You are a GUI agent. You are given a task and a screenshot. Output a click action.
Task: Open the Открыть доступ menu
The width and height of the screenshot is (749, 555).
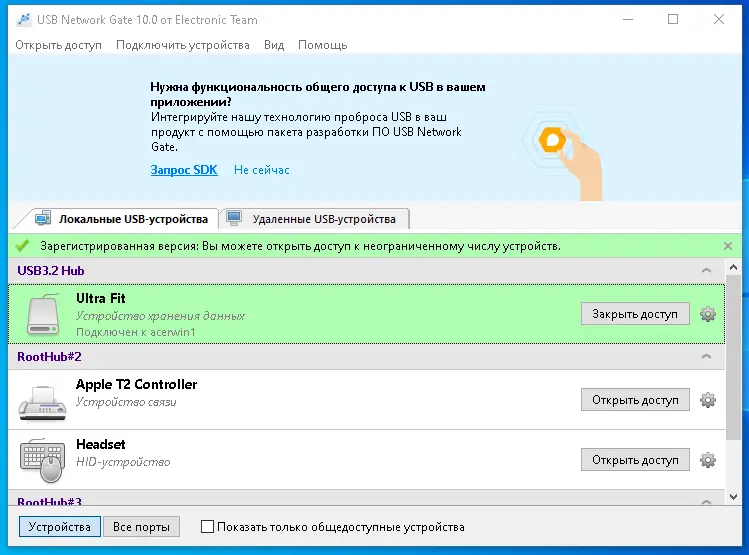(58, 45)
